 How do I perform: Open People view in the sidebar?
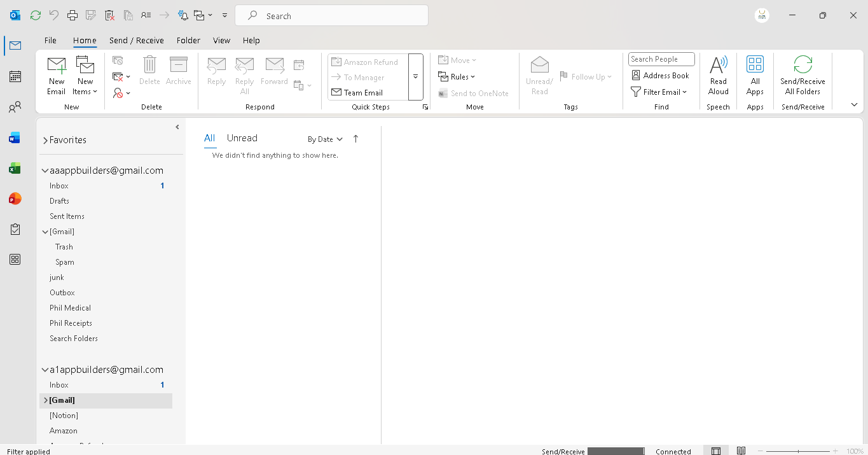point(15,107)
